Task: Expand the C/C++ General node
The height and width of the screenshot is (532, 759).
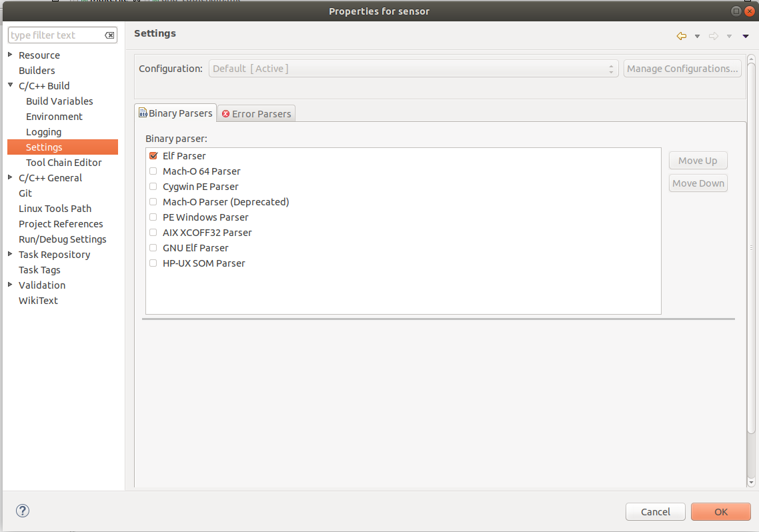Action: click(x=10, y=177)
